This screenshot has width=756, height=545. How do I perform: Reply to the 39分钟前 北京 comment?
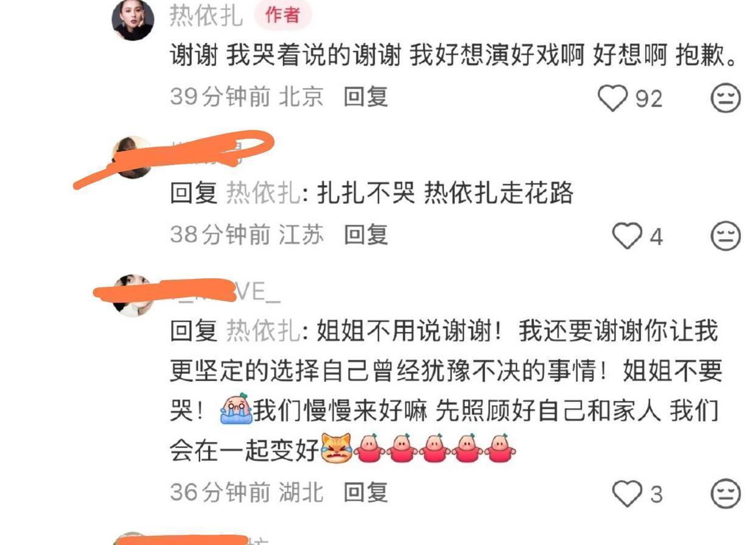[x=366, y=97]
